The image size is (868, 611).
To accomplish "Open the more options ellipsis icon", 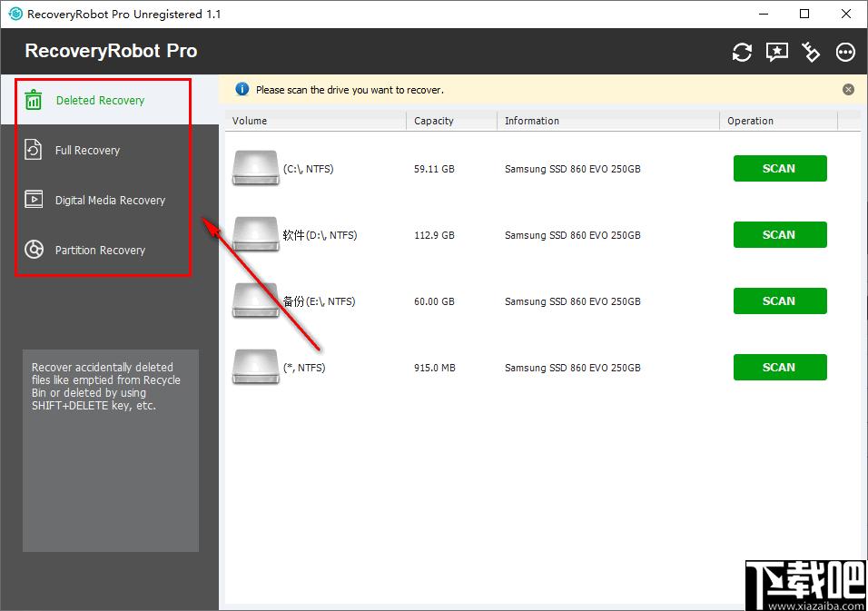I will click(x=845, y=52).
